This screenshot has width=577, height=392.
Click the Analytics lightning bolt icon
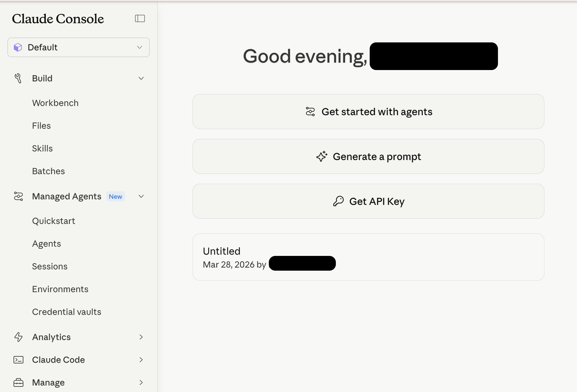18,337
